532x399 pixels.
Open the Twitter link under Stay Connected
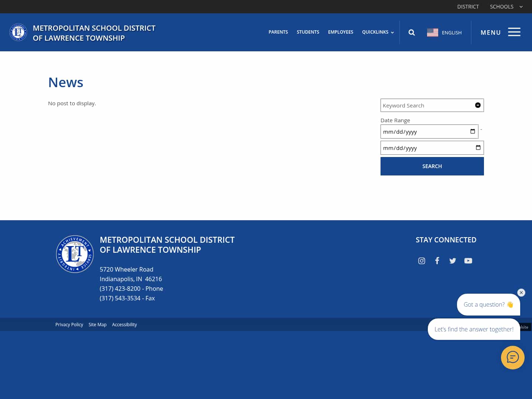[x=453, y=261]
